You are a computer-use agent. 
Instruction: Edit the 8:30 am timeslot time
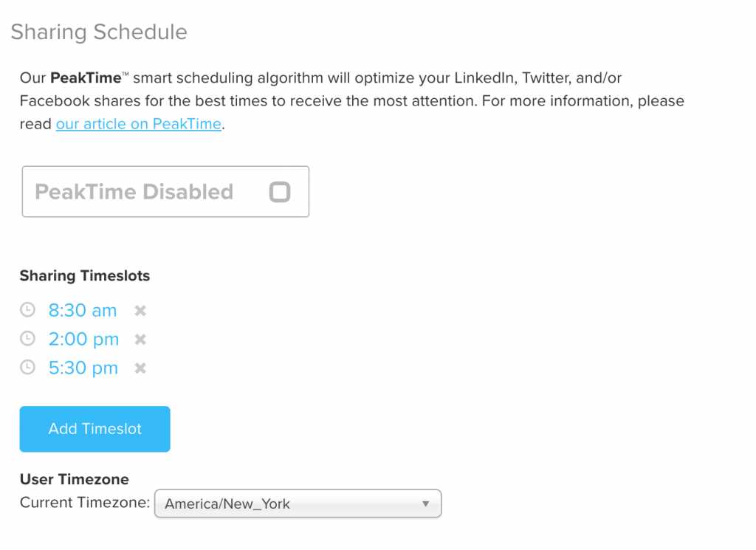[x=83, y=310]
